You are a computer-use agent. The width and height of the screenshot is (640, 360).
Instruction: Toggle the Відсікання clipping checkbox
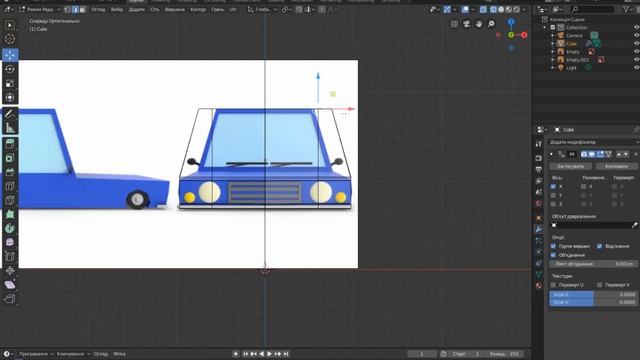[599, 246]
